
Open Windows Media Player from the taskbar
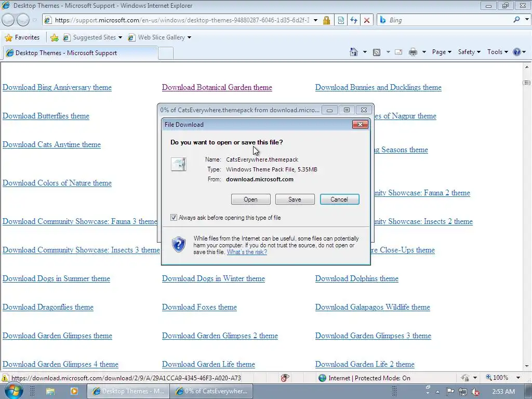point(74,391)
